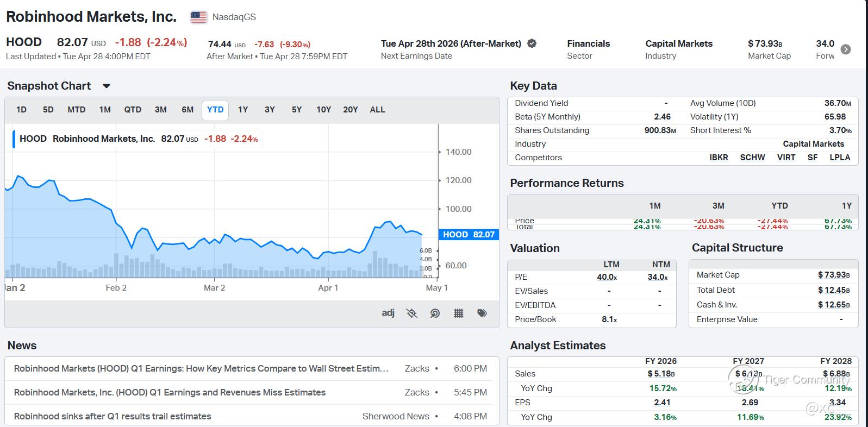Open Sherwood News Robinhood sinks headline
868x427 pixels.
[113, 416]
